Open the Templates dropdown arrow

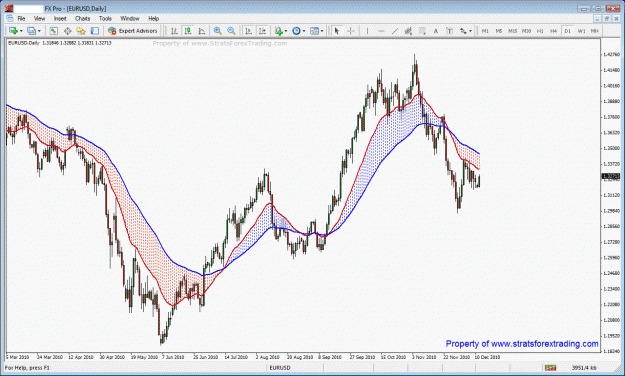point(322,31)
